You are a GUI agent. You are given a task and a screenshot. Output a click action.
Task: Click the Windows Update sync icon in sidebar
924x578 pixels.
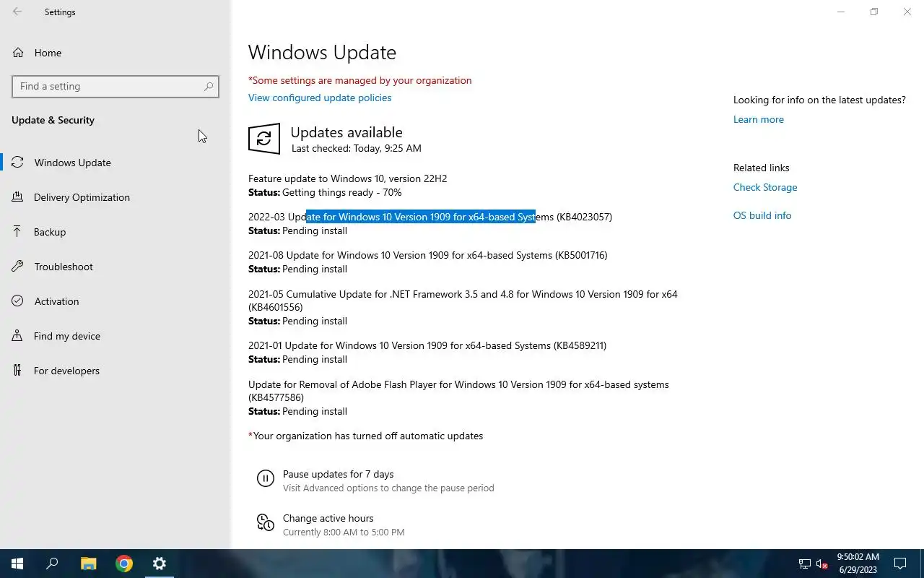pos(18,163)
